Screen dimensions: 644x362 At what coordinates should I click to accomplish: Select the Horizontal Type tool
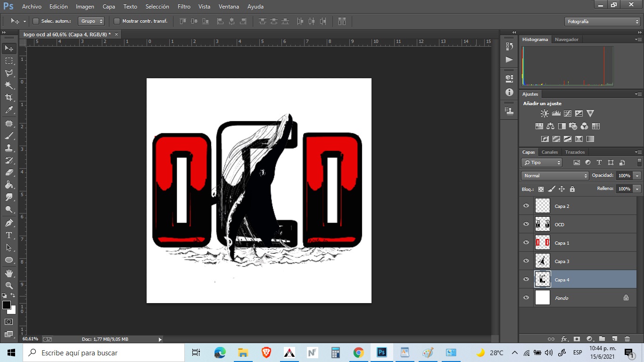pos(9,235)
